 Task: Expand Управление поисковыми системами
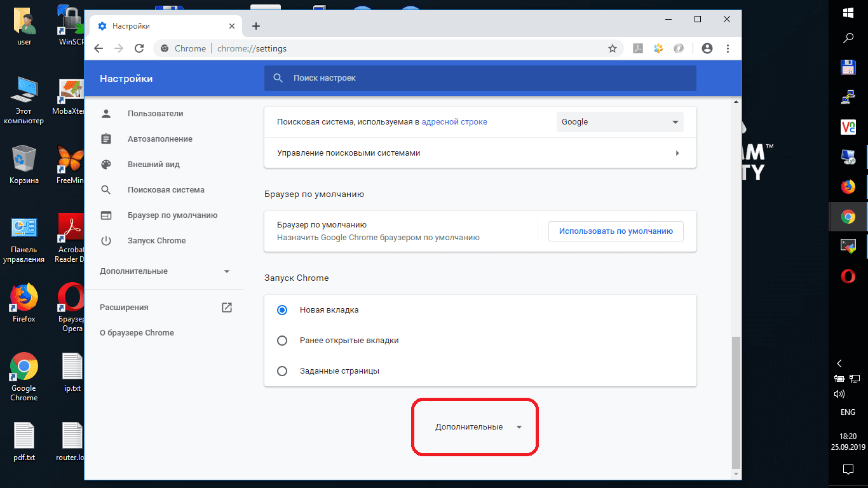click(x=480, y=153)
